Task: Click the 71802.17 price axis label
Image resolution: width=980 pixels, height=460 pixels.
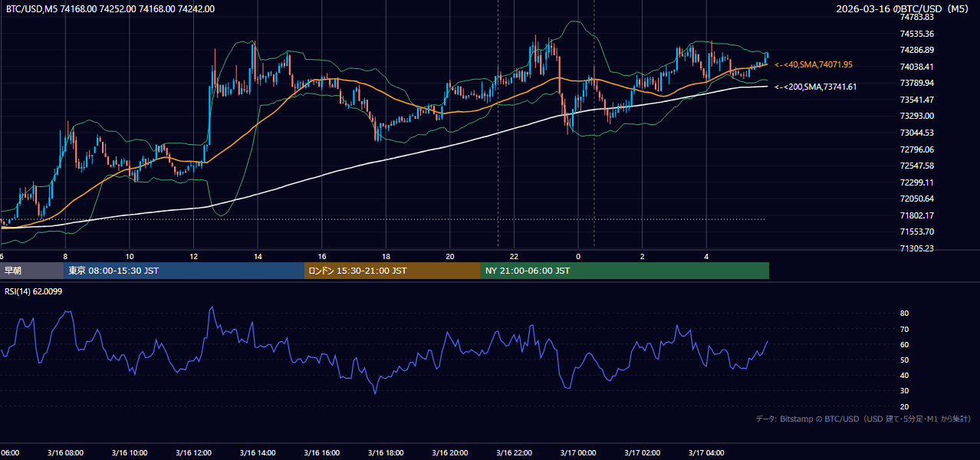Action: click(916, 215)
